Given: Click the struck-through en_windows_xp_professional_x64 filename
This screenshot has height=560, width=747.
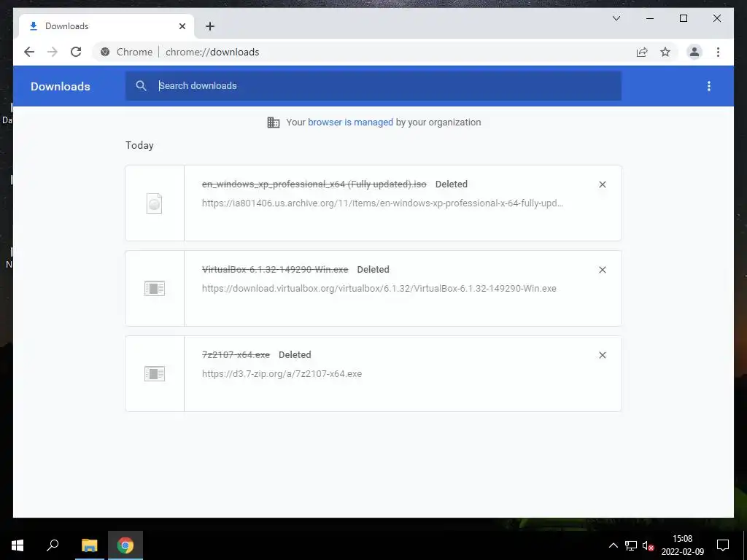Looking at the screenshot, I should (314, 184).
